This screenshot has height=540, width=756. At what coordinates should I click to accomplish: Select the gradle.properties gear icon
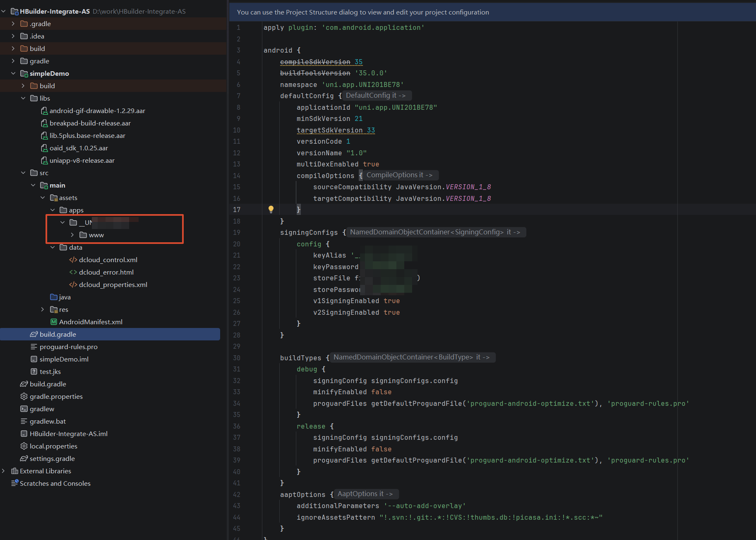point(24,396)
